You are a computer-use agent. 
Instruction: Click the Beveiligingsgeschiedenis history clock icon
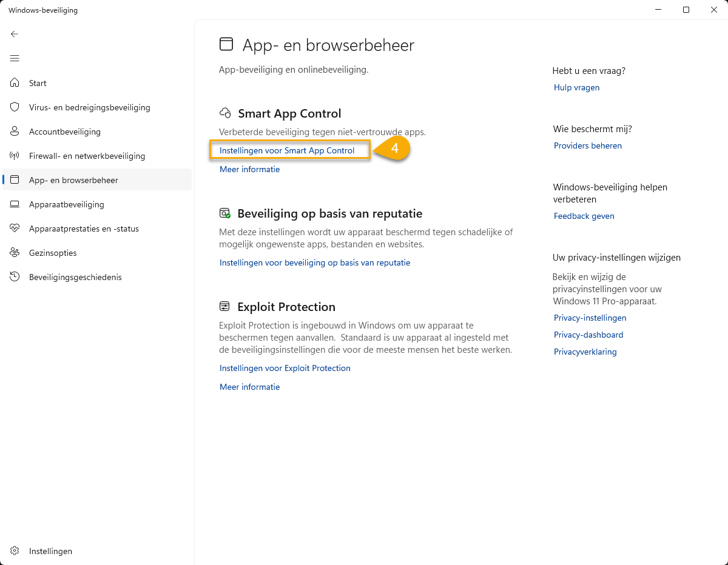(15, 277)
